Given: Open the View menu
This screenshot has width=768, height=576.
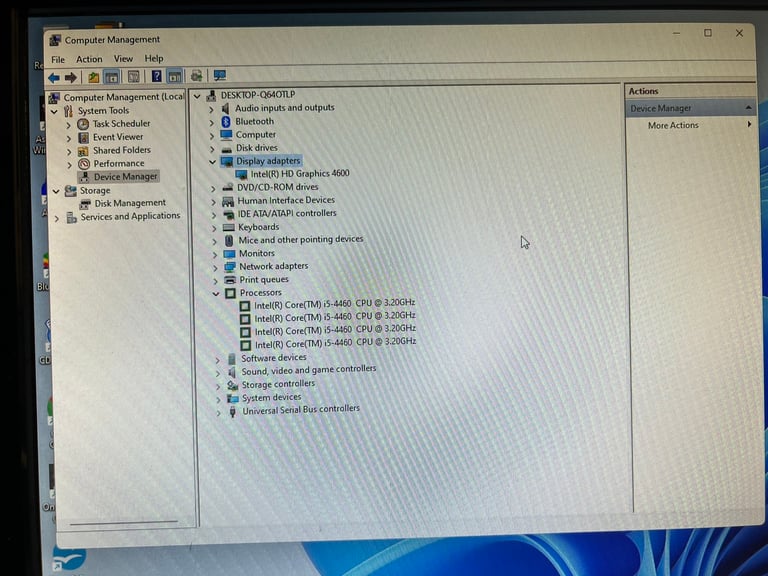Looking at the screenshot, I should [123, 59].
